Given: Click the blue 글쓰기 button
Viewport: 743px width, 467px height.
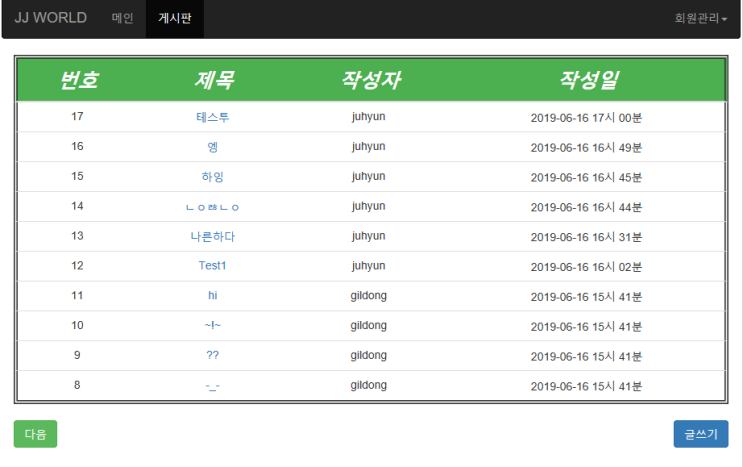Looking at the screenshot, I should pyautogui.click(x=701, y=434).
